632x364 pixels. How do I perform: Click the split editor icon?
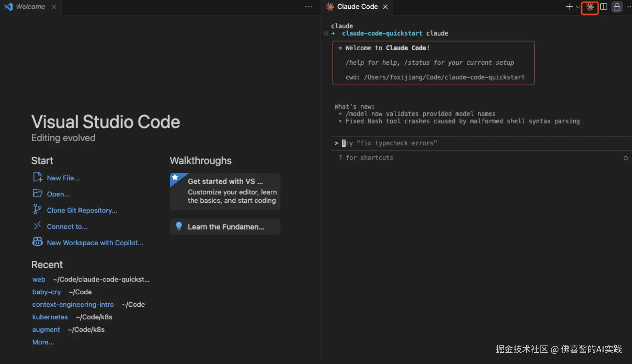point(604,7)
